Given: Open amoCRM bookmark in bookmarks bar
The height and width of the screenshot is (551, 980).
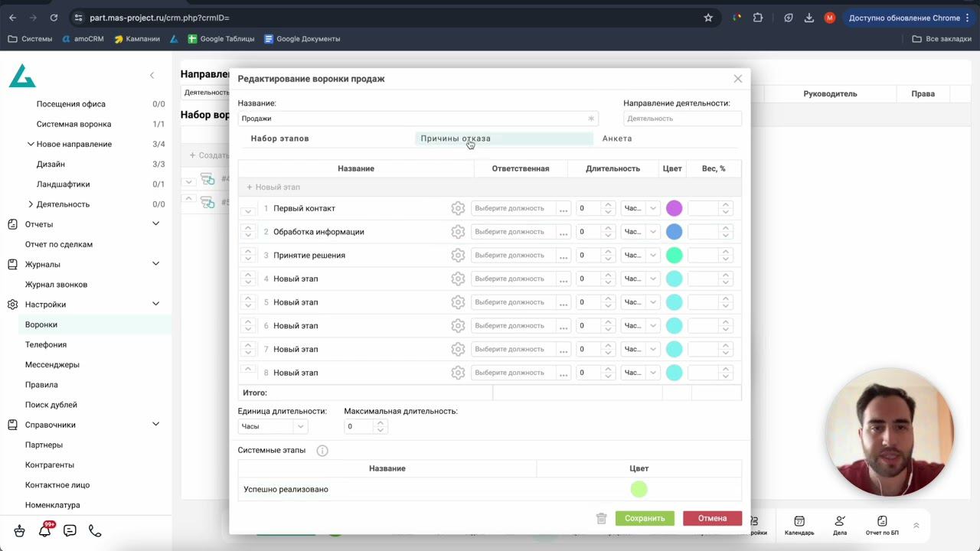Looking at the screenshot, I should click(83, 39).
